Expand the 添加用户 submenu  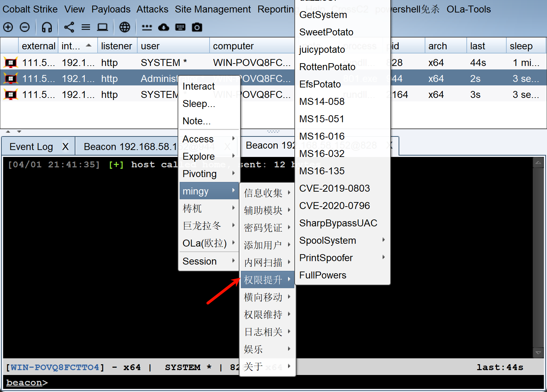pos(267,245)
